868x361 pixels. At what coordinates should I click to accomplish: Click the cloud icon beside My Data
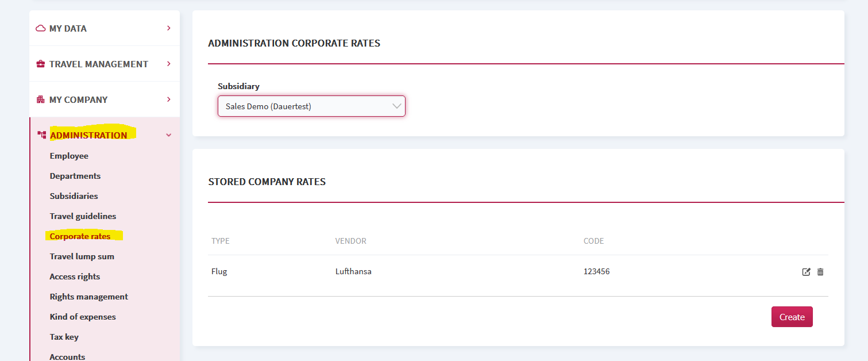click(x=41, y=28)
